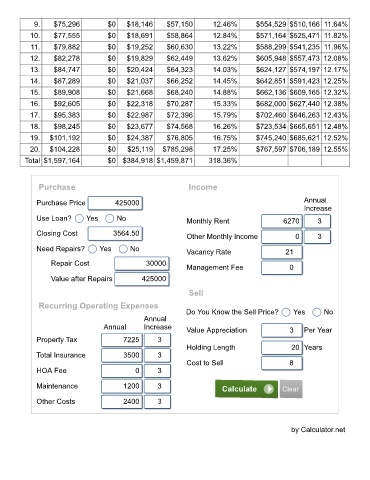
Task: Edit the Property Tax annual amount
Action: click(x=122, y=340)
